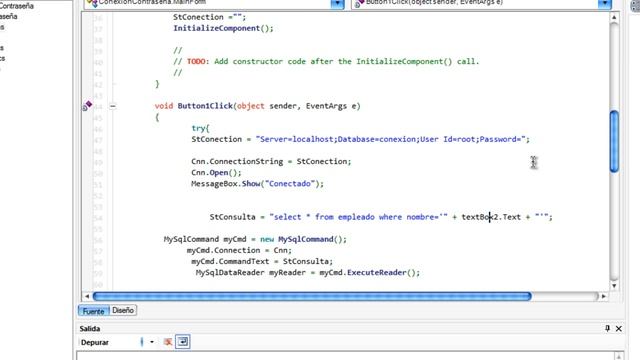Clear the output with the red clear icon
The width and height of the screenshot is (640, 360).
[x=167, y=342]
